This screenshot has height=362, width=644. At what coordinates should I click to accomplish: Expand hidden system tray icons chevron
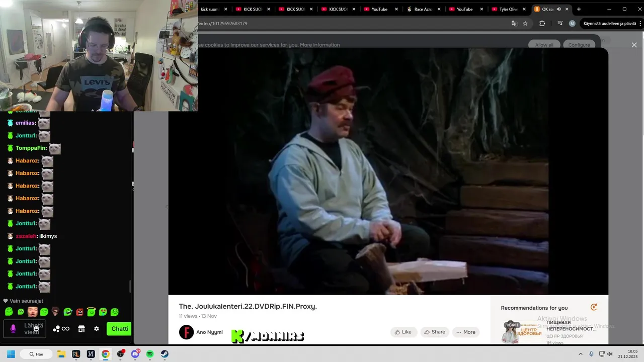pyautogui.click(x=580, y=354)
